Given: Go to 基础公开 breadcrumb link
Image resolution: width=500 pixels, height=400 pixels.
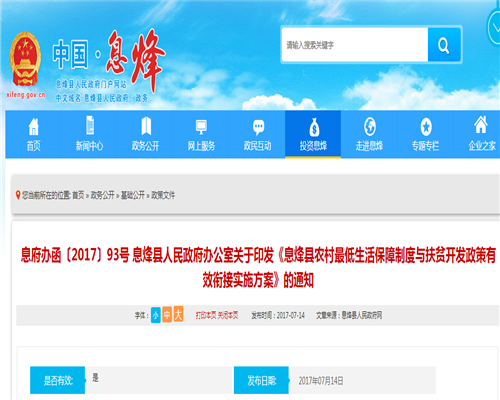Looking at the screenshot, I should 133,195.
